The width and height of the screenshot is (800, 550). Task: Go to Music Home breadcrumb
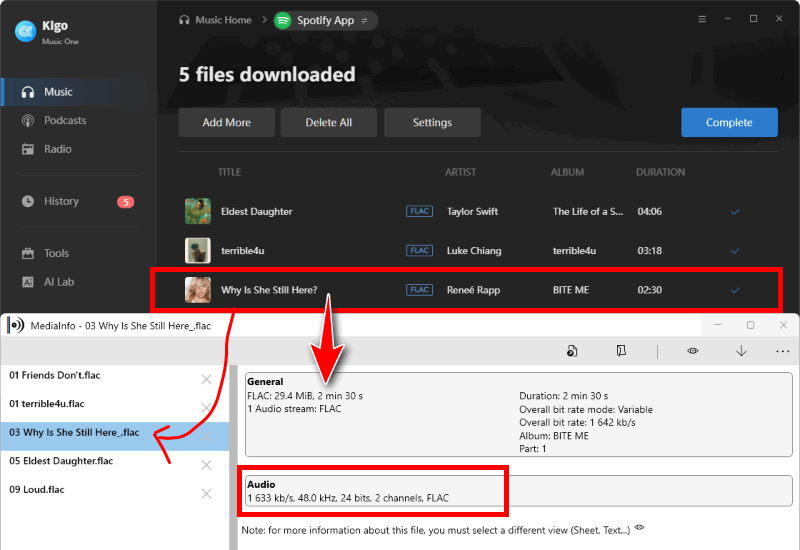215,20
